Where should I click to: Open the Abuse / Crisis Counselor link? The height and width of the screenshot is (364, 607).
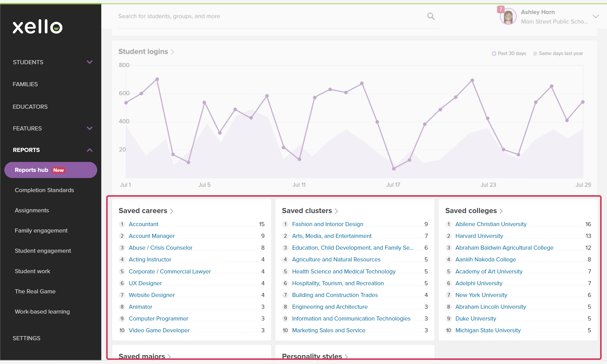coord(161,248)
